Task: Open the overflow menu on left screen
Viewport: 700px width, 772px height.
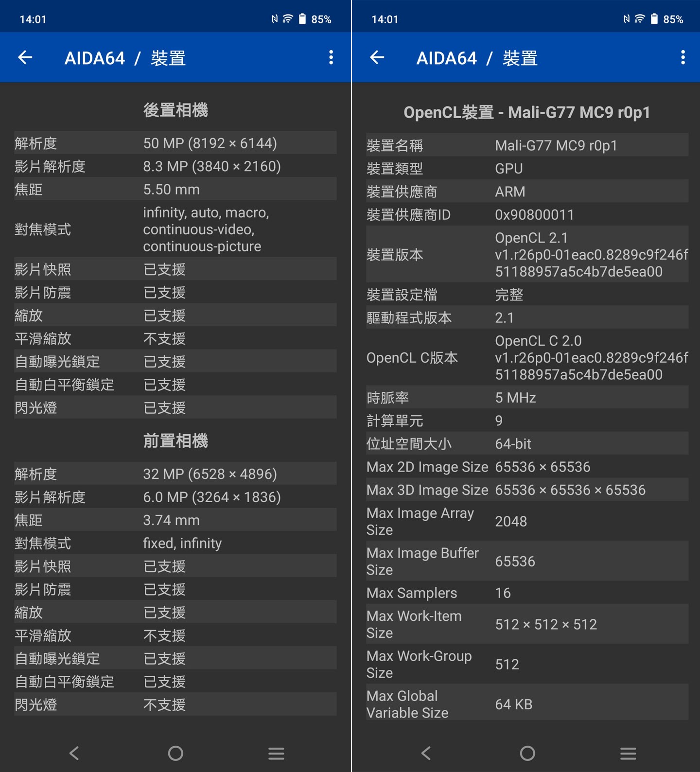Action: [x=331, y=57]
